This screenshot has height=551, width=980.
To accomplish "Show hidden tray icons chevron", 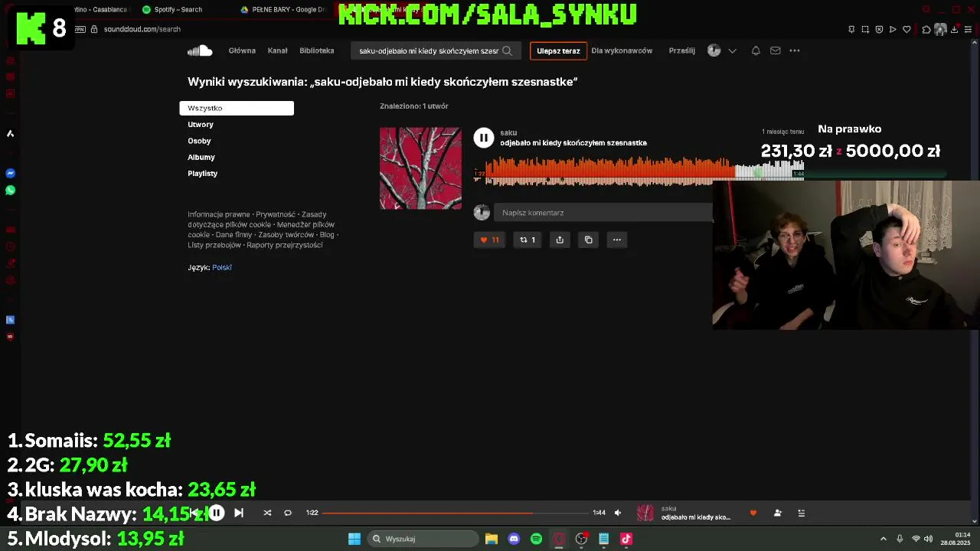I will (x=883, y=539).
